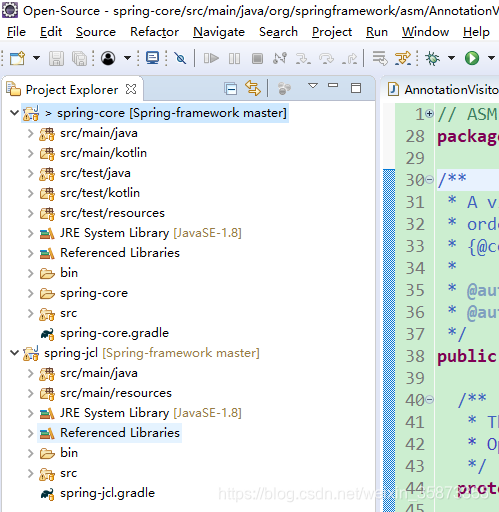Click the Disconnect debug icon

click(x=280, y=58)
